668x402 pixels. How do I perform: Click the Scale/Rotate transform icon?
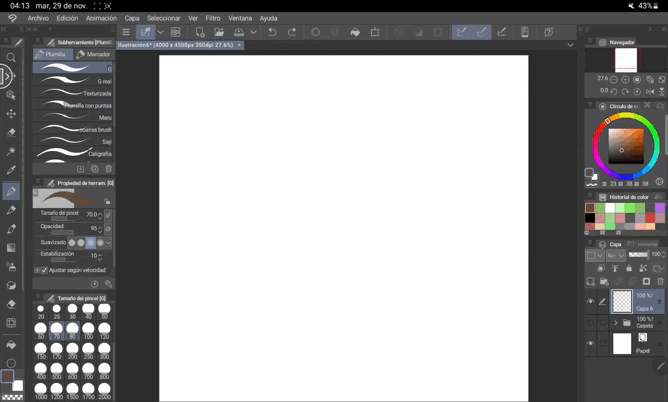pos(375,32)
